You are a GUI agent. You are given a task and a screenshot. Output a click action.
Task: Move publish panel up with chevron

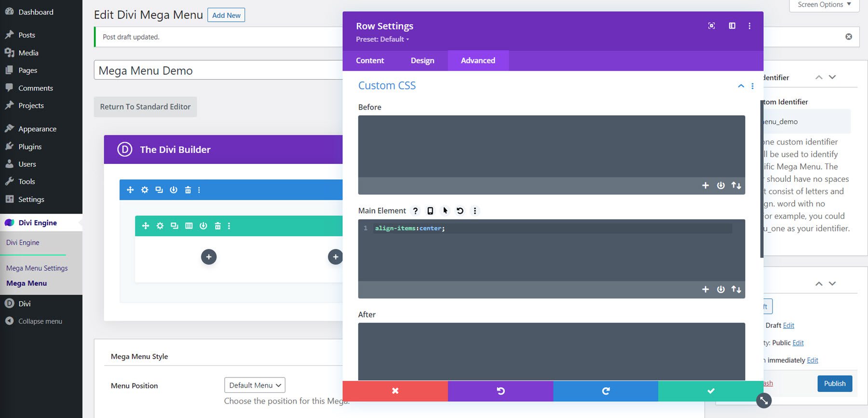(819, 283)
